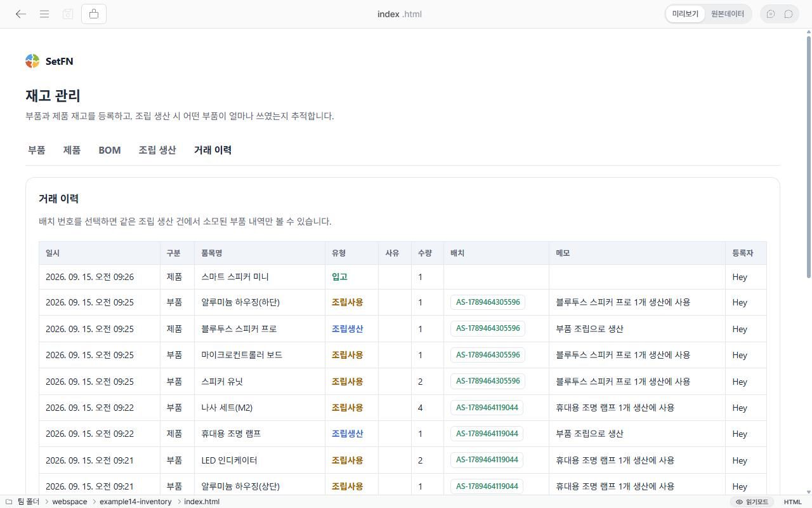The height and width of the screenshot is (508, 812).
Task: Switch to 미리보기 preview mode
Action: coord(685,14)
